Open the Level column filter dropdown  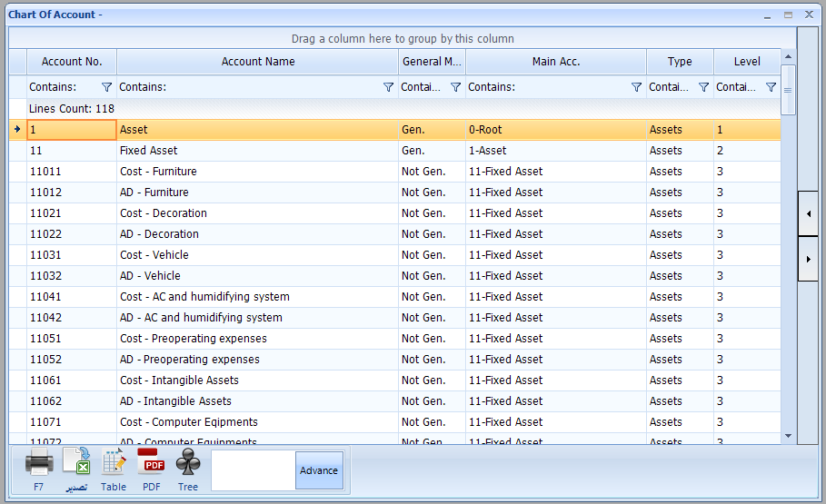[771, 87]
